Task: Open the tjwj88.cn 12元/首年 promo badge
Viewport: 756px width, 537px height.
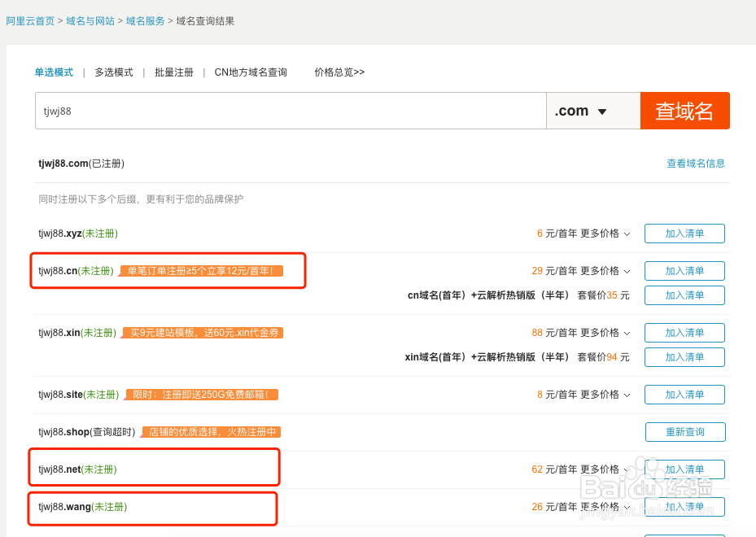Action: point(201,271)
